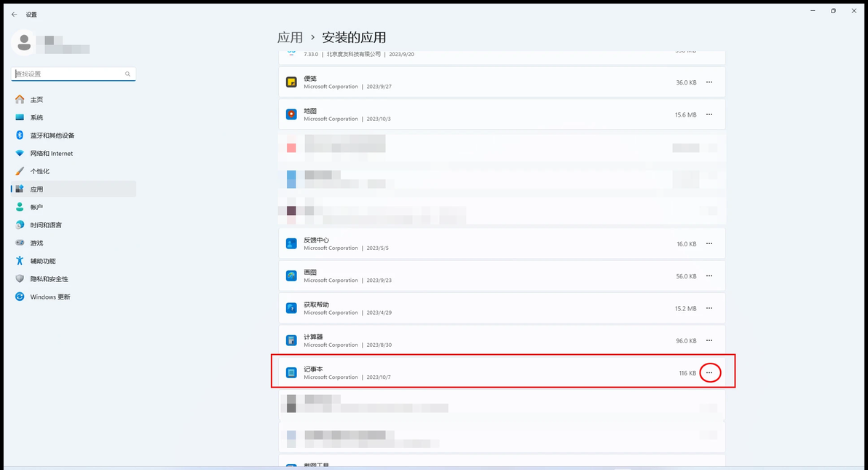
Task: Open the more options for 便笺
Action: (x=709, y=82)
